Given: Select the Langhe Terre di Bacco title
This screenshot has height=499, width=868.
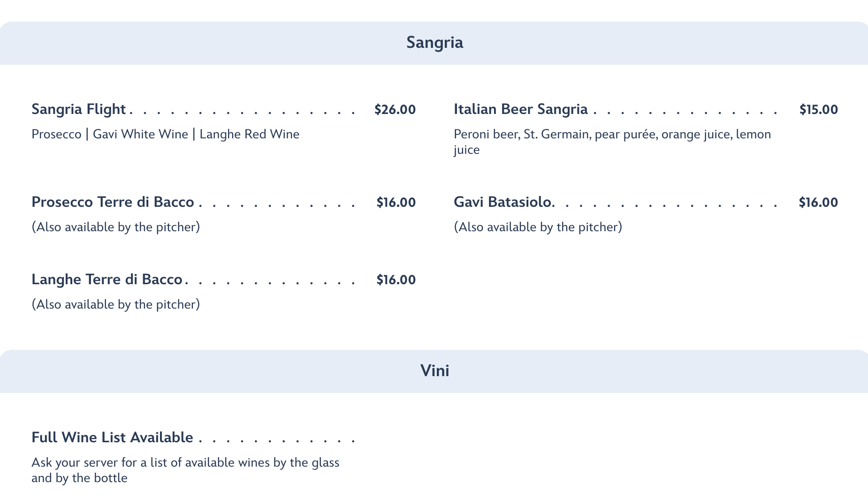Looking at the screenshot, I should 107,280.
